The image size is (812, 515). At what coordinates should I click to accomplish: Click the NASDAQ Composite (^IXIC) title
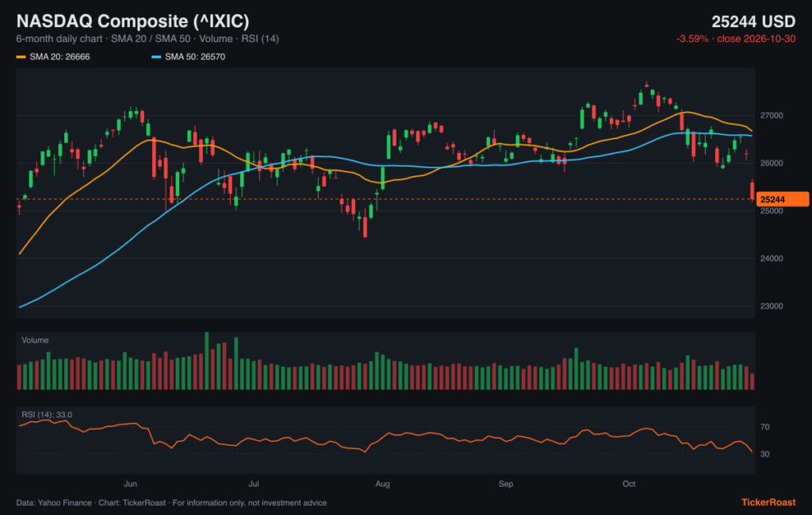tap(132, 21)
